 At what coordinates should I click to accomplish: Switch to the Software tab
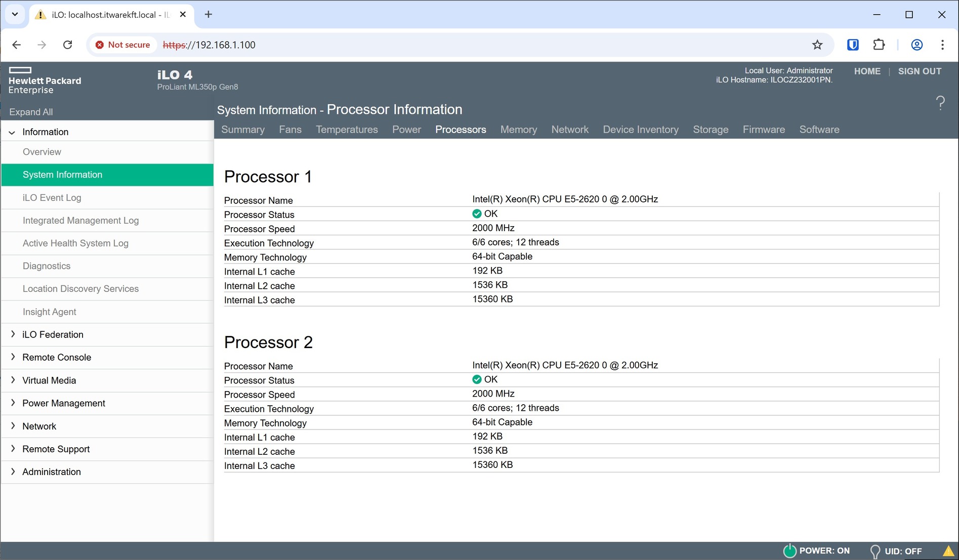(x=819, y=130)
